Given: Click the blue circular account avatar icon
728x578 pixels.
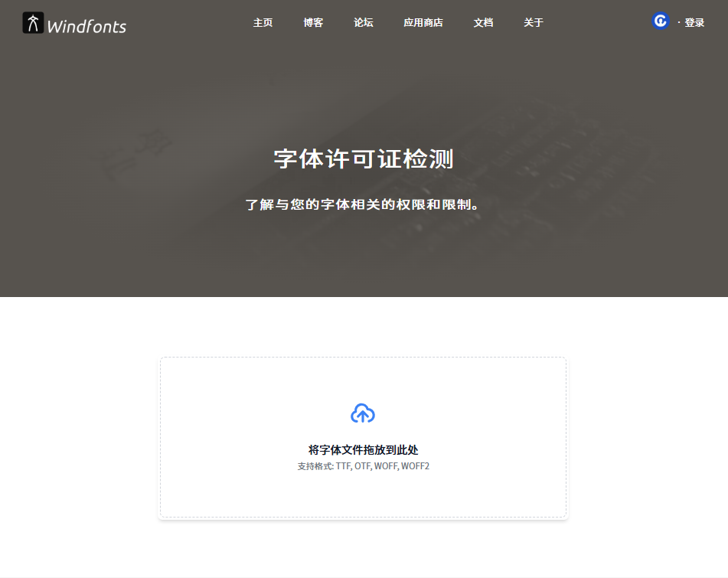Looking at the screenshot, I should (660, 21).
